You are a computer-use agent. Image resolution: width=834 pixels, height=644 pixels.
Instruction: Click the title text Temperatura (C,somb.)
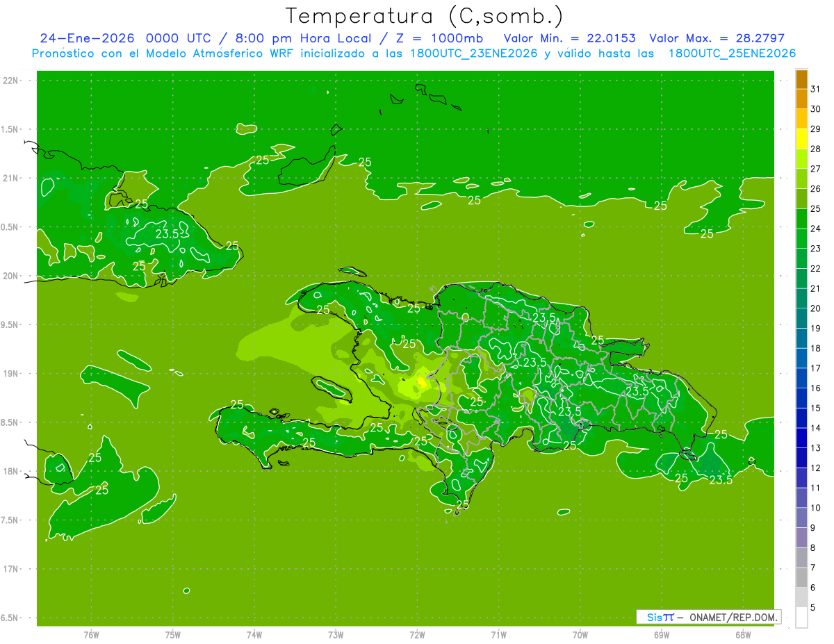pyautogui.click(x=425, y=15)
